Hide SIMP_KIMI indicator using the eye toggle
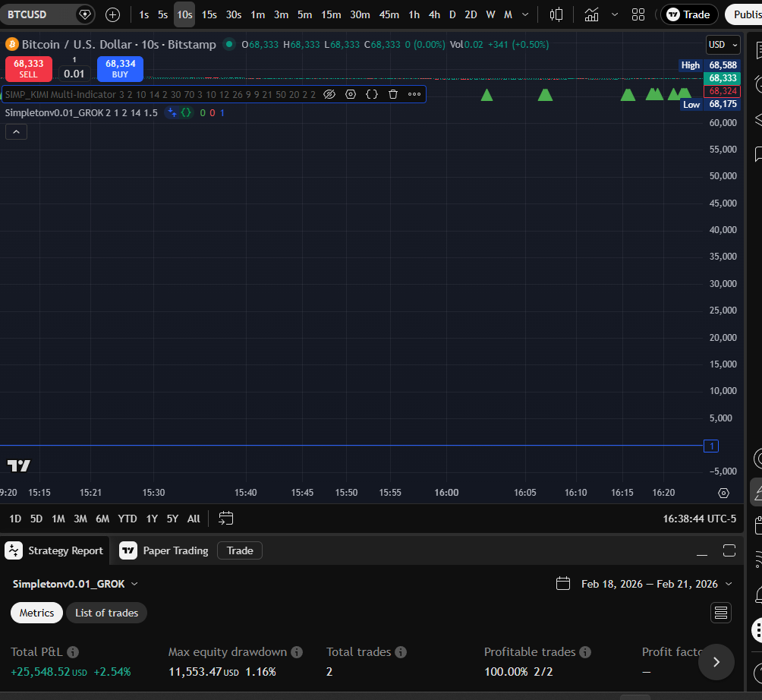Screen dimensions: 762x700 tap(329, 94)
